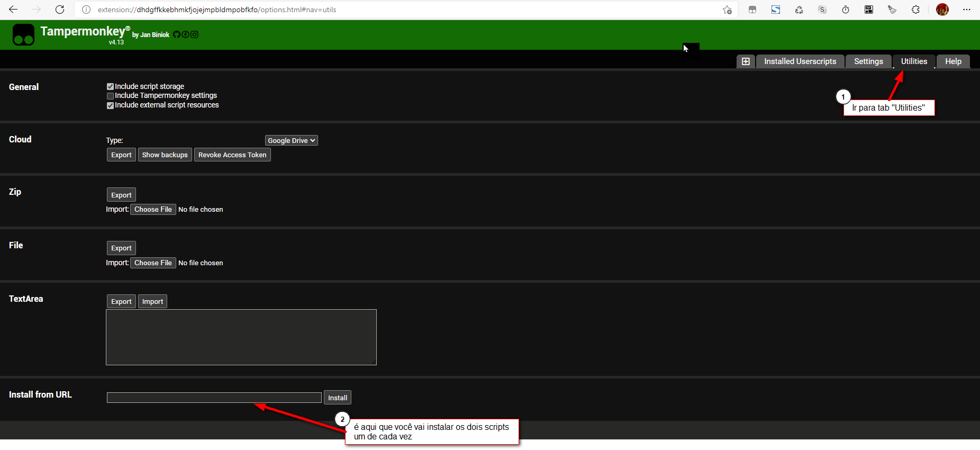Open the Extensions puzzle piece menu
Screen dimensions: 980x450
915,10
